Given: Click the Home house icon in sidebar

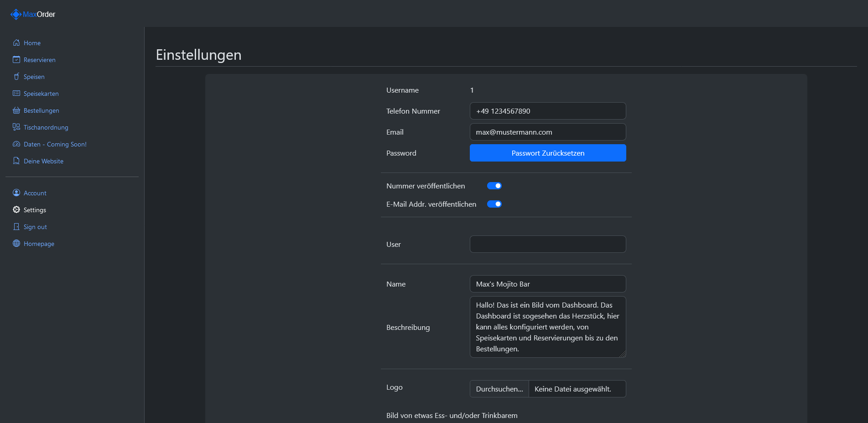Looking at the screenshot, I should click(x=16, y=43).
